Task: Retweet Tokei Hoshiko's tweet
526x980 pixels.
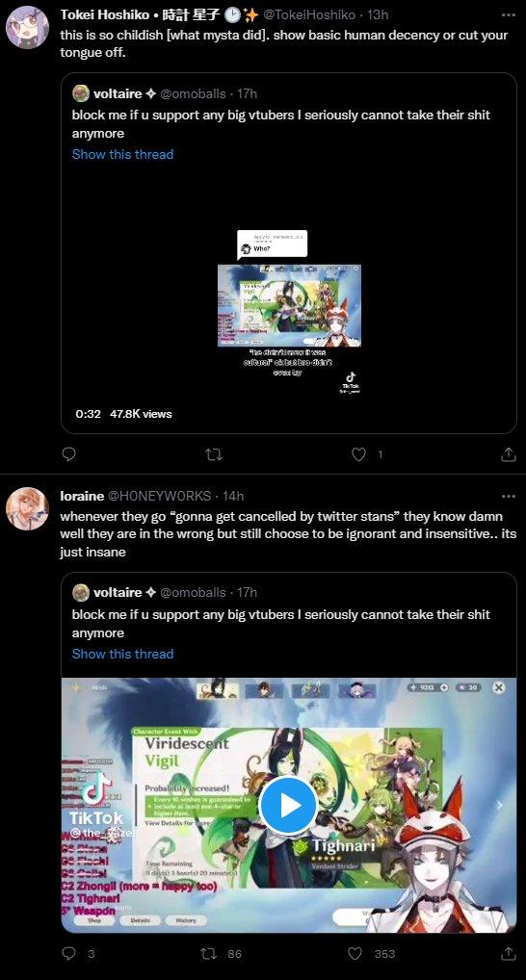Action: (x=214, y=454)
